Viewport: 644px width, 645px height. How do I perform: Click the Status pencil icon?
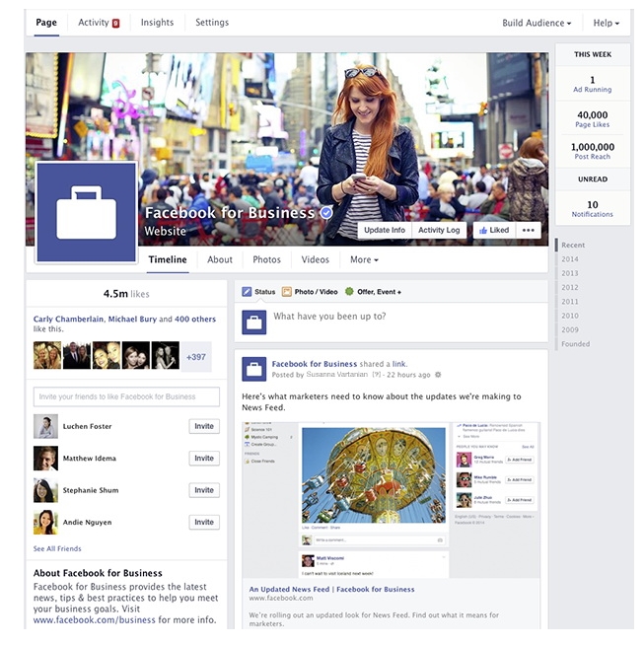(x=247, y=292)
